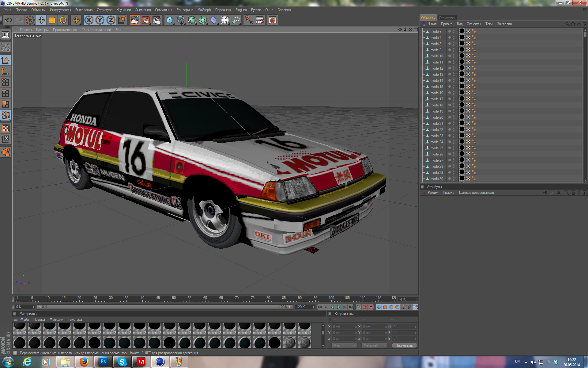The image size is (588, 368).
Task: Click the green MoGraph cloner icon
Action: click(x=203, y=20)
